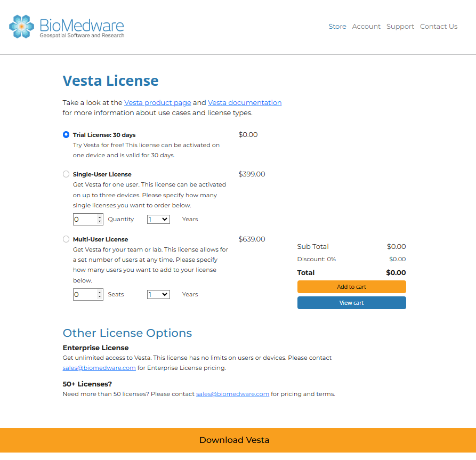Select the Trial License: 30 days radio button

pos(66,134)
